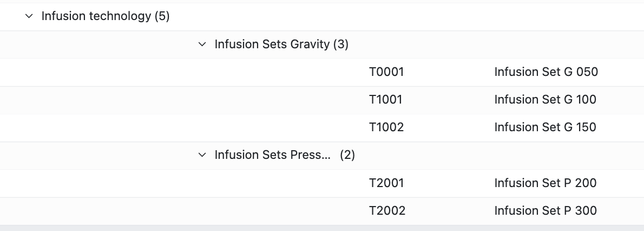644x231 pixels.
Task: Select the truncated Infusion Sets Press… label
Action: pos(272,155)
